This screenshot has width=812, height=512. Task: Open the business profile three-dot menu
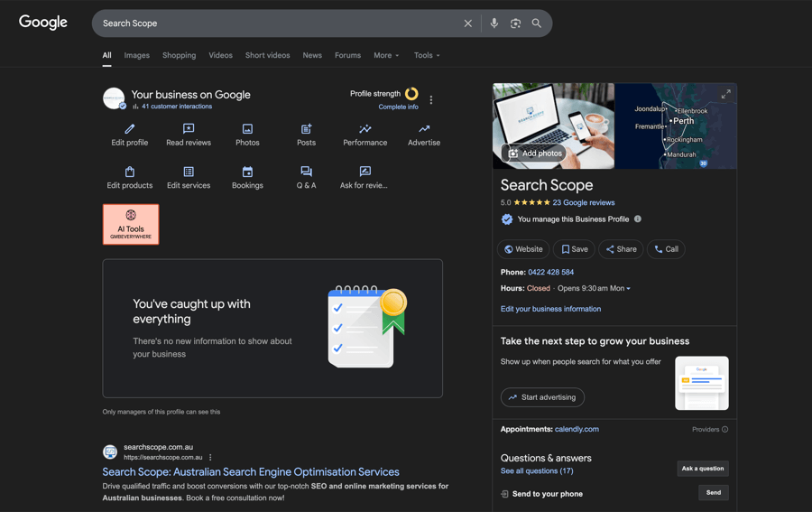[x=431, y=100]
